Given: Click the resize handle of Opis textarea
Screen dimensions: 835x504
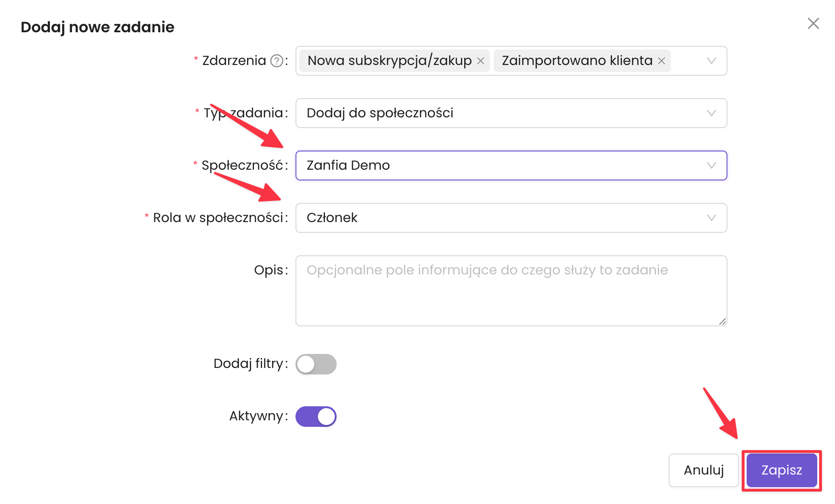Looking at the screenshot, I should pos(722,321).
